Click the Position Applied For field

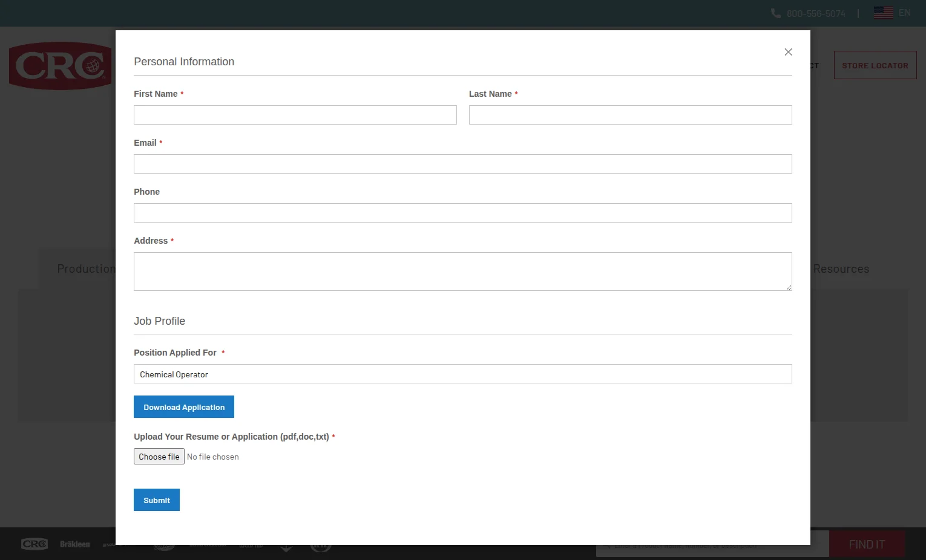click(x=463, y=374)
